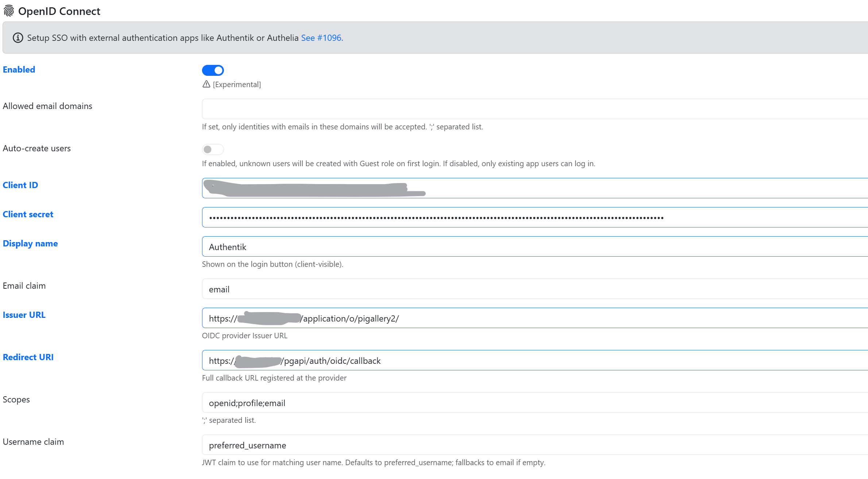
Task: Disable the OpenID Connect Enabled toggle
Action: [x=213, y=70]
